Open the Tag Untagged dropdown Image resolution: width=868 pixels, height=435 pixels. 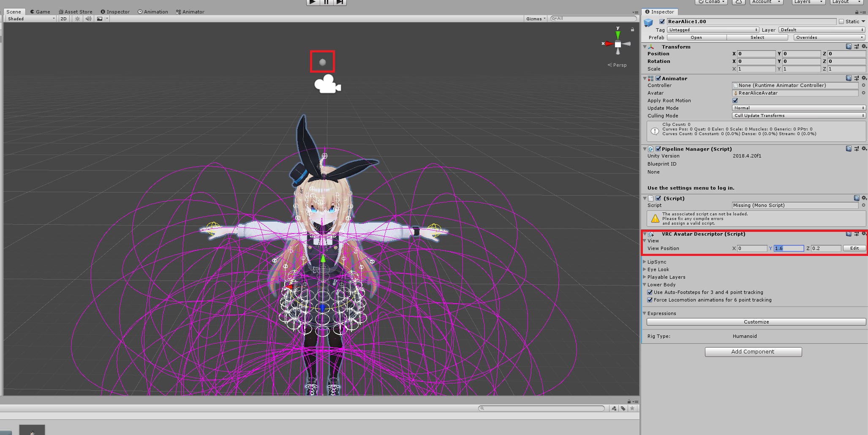(713, 30)
